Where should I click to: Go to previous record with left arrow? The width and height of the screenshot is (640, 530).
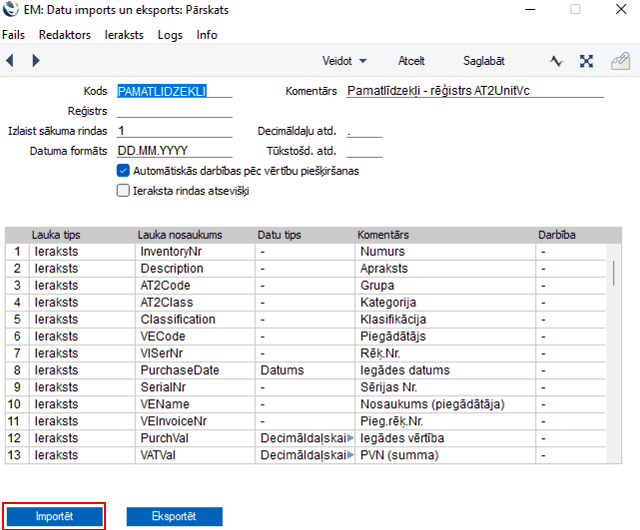[10, 61]
